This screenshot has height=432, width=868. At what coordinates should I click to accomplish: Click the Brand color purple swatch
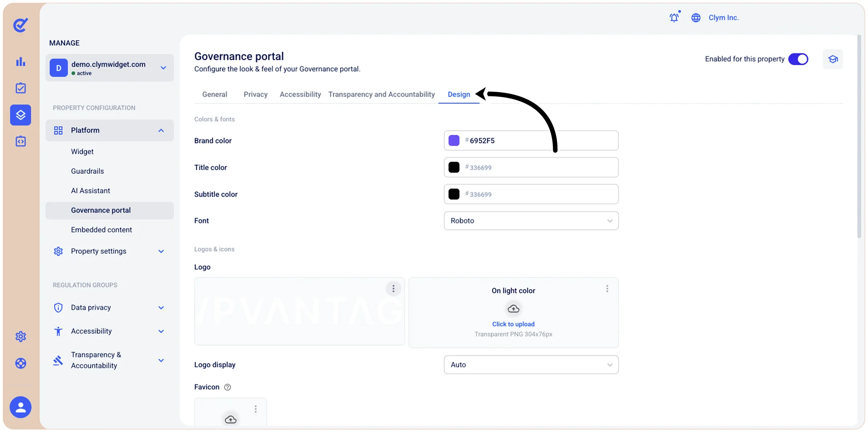click(454, 141)
